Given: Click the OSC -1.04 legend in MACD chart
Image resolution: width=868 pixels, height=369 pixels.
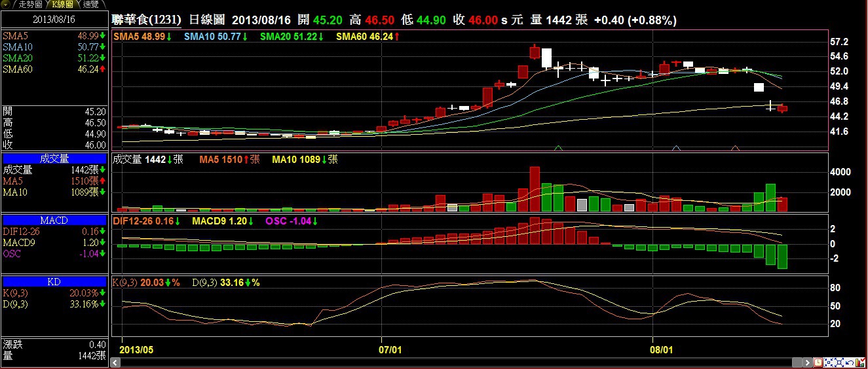Looking at the screenshot, I should (x=293, y=221).
